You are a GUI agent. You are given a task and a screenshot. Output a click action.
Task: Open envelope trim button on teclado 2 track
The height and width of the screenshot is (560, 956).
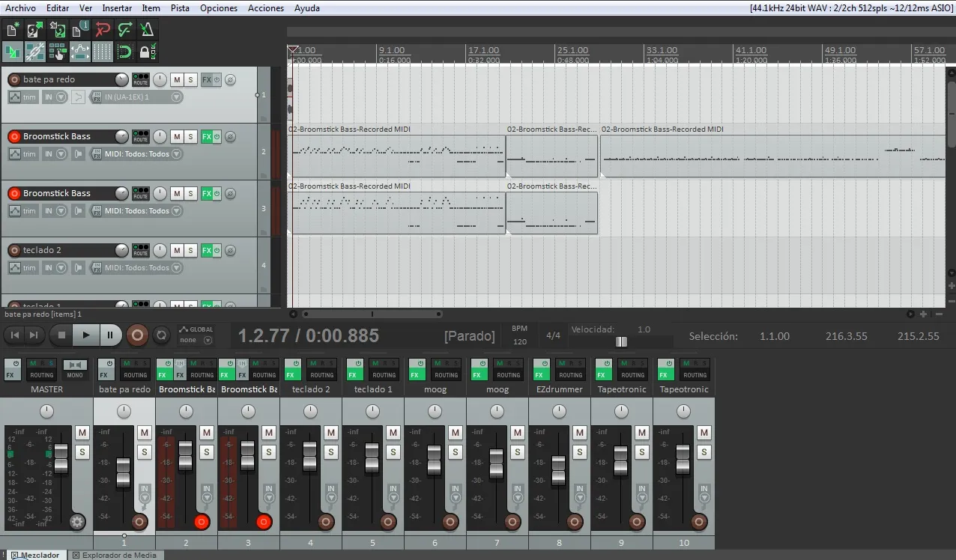tap(23, 268)
